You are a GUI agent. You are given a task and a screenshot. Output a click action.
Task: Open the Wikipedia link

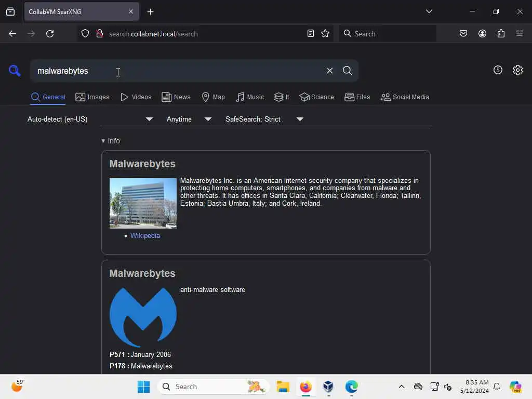click(145, 235)
